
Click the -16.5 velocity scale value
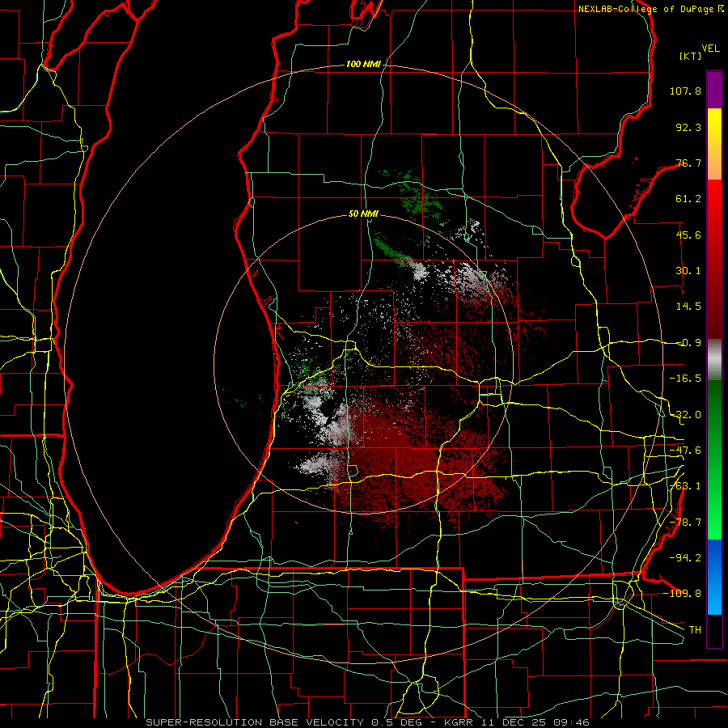(685, 379)
